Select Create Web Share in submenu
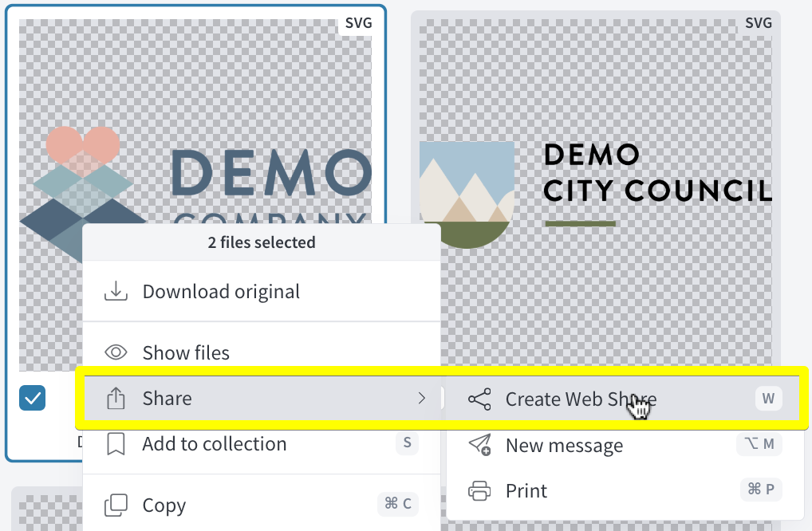 coord(625,399)
